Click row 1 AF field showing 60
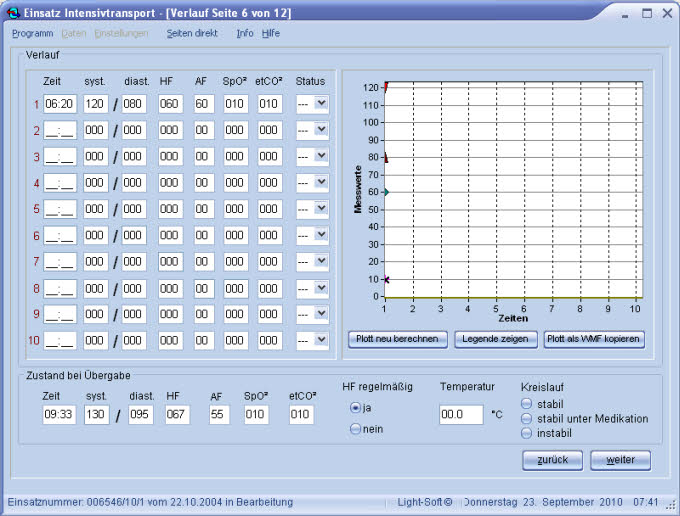The image size is (680, 516). (204, 104)
